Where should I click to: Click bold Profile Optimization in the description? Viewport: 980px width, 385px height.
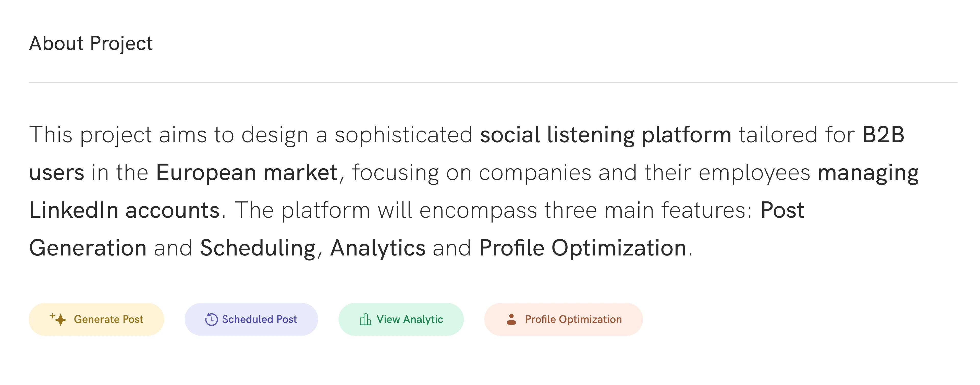tap(582, 248)
